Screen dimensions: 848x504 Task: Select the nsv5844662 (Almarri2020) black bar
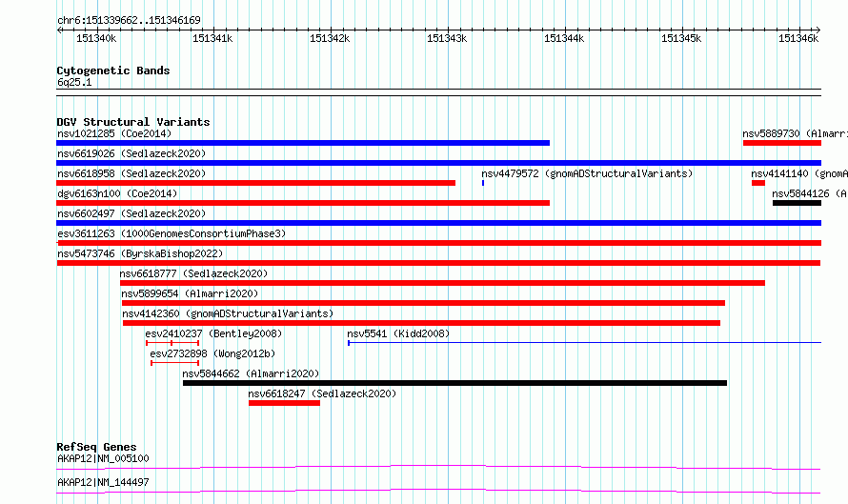[x=454, y=383]
